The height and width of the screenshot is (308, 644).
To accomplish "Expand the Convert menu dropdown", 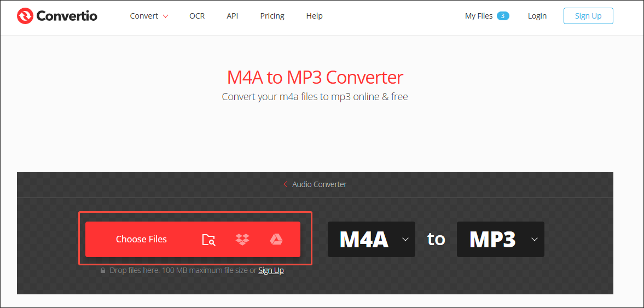I will [x=149, y=16].
